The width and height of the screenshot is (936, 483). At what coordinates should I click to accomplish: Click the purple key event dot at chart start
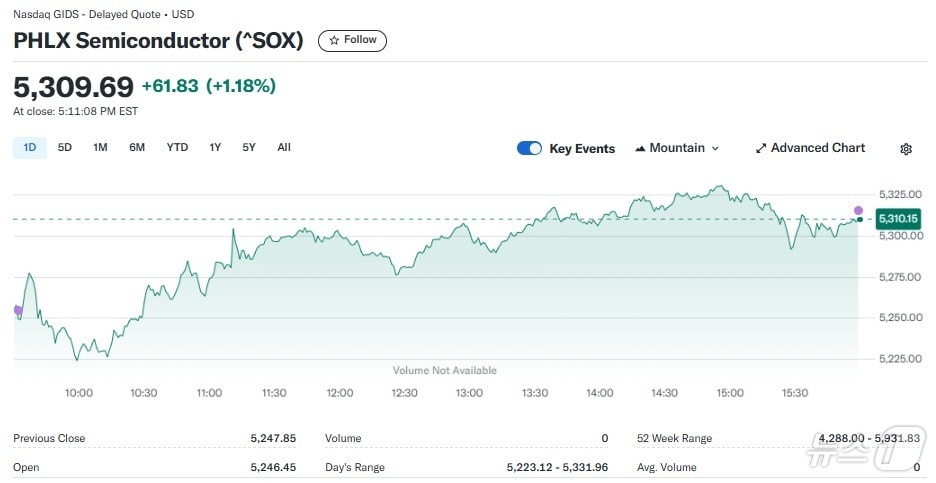pyautogui.click(x=18, y=311)
